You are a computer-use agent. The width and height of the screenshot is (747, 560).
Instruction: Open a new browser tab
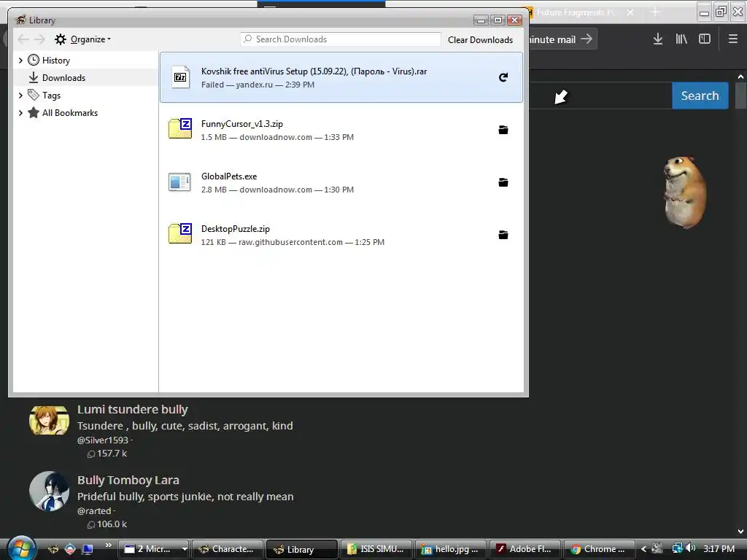point(655,12)
